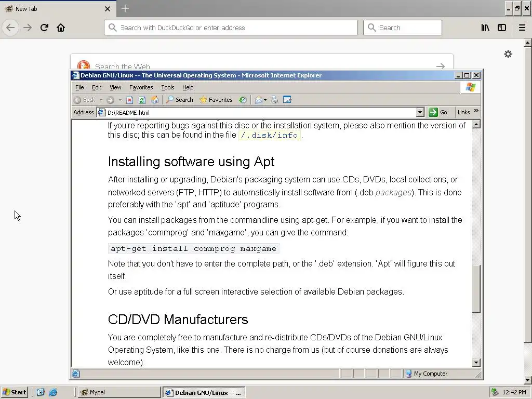Screen dimensions: 532x399
Task: Click the Stop icon in IE toolbar
Action: (129, 100)
